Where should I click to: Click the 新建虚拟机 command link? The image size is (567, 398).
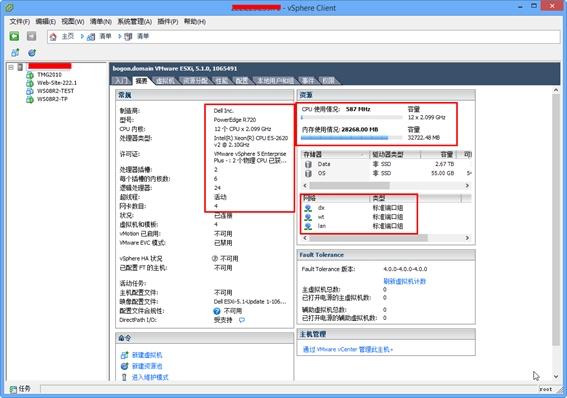pos(147,355)
